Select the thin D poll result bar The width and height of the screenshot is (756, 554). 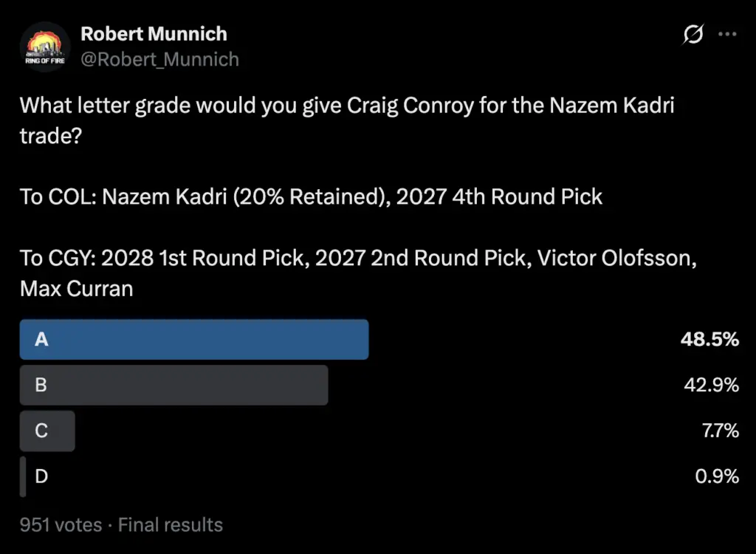(23, 476)
